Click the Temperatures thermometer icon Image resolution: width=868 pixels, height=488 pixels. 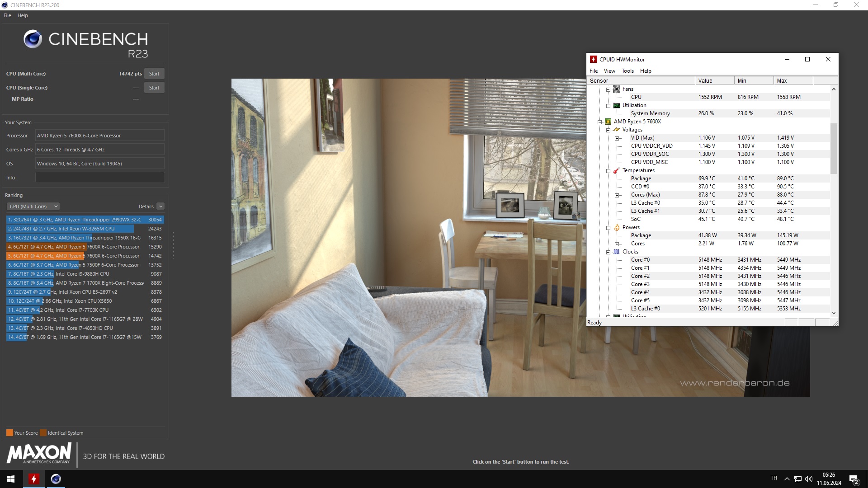click(616, 170)
